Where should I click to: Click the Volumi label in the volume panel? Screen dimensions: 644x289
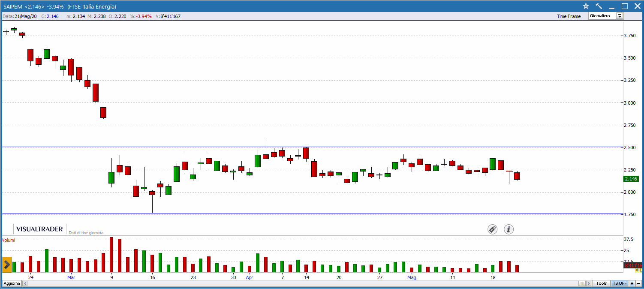[x=8, y=240]
